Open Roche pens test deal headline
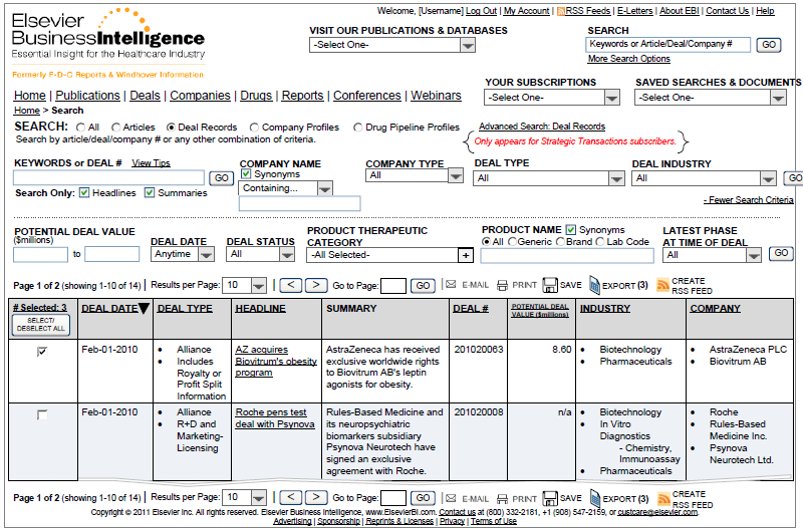 [275, 418]
